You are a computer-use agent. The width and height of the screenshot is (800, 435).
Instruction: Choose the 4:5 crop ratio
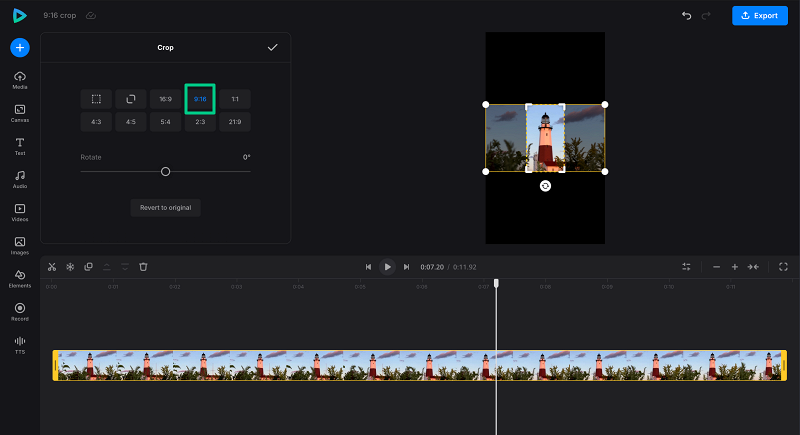coord(131,122)
